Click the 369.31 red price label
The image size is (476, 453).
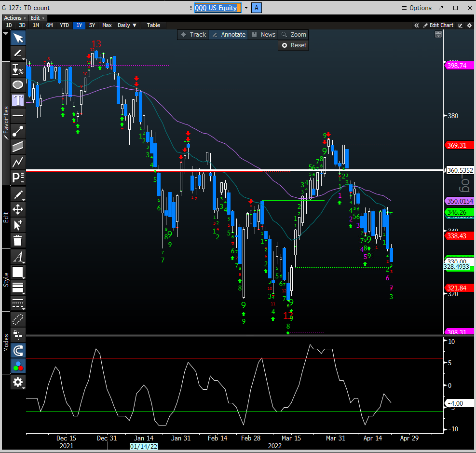[459, 145]
